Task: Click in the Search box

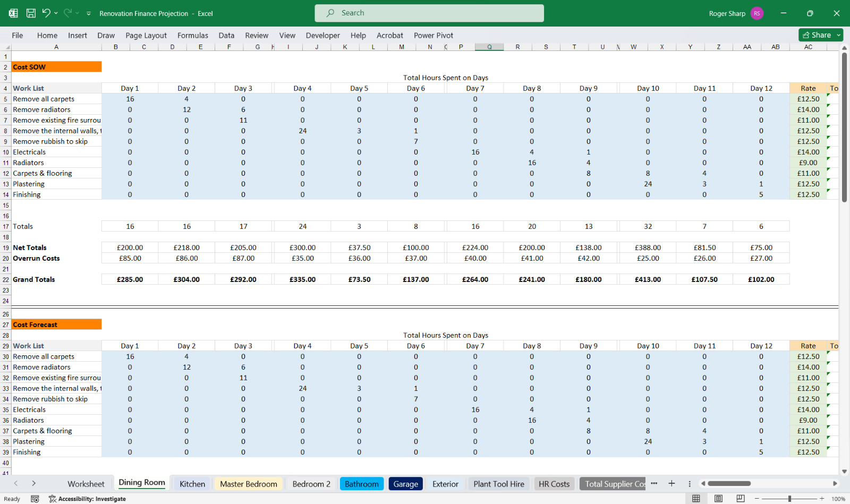Action: (429, 13)
